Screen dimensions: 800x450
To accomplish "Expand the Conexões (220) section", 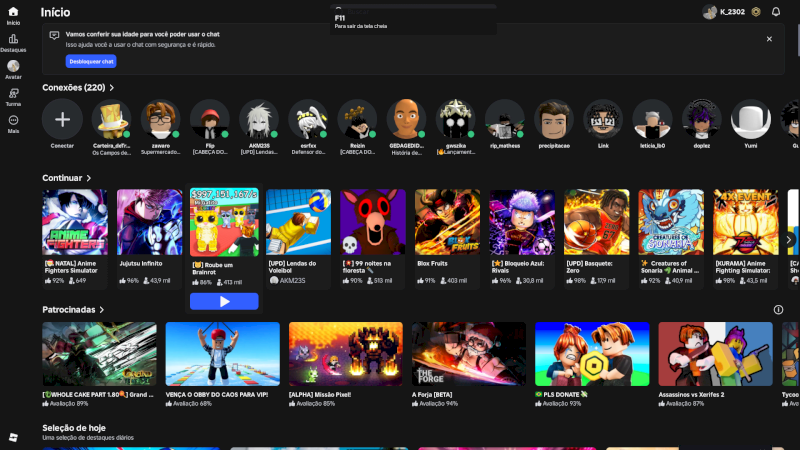I will (x=78, y=88).
